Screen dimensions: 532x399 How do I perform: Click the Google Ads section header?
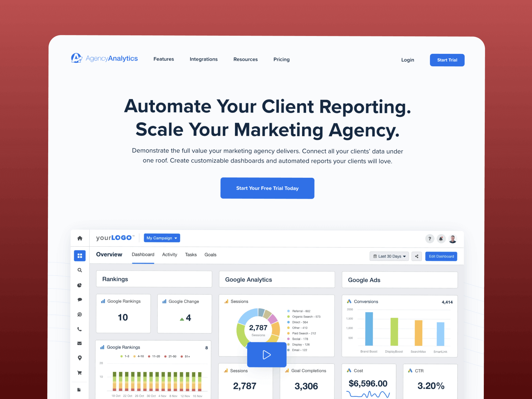(400, 280)
